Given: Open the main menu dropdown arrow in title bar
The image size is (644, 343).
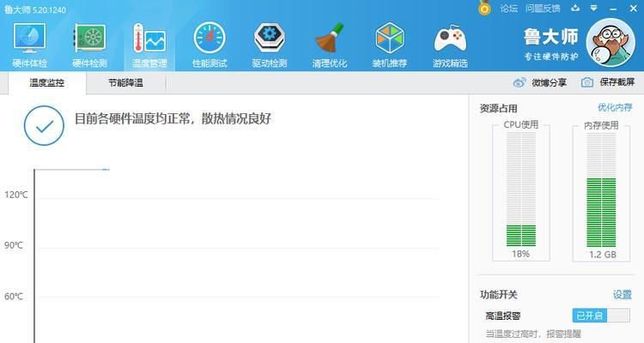Looking at the screenshot, I should (x=594, y=8).
